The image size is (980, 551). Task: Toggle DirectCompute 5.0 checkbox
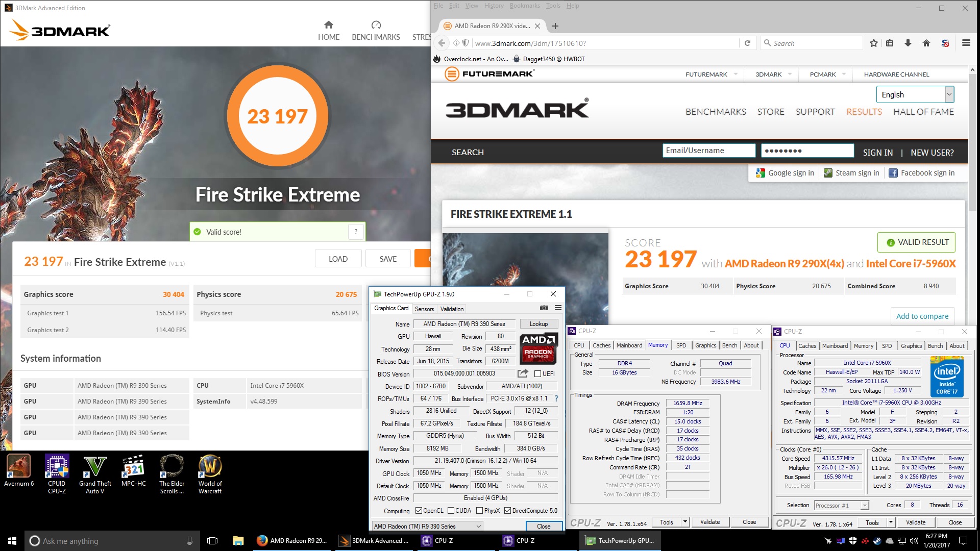(x=508, y=511)
